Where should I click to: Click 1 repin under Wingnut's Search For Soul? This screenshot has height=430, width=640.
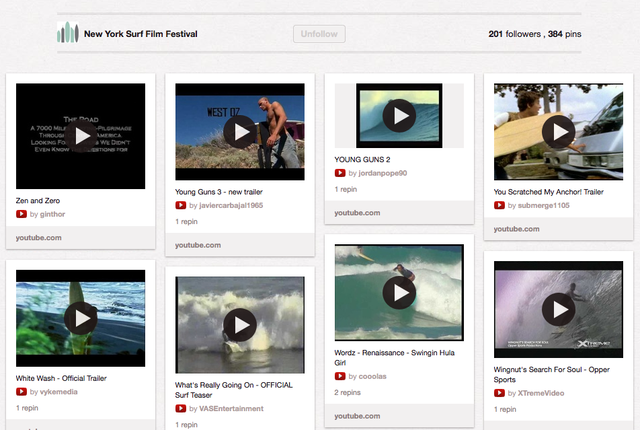tap(505, 409)
